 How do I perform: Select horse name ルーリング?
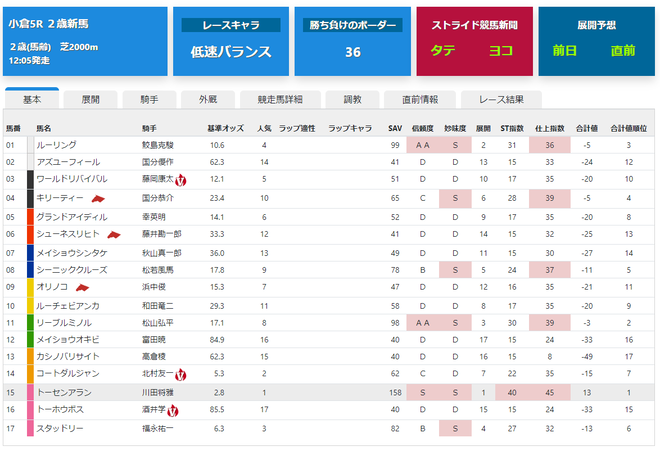(56, 145)
